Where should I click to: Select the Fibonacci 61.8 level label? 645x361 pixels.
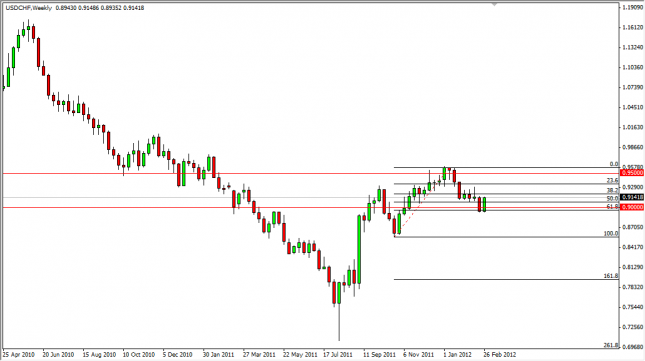coord(613,207)
